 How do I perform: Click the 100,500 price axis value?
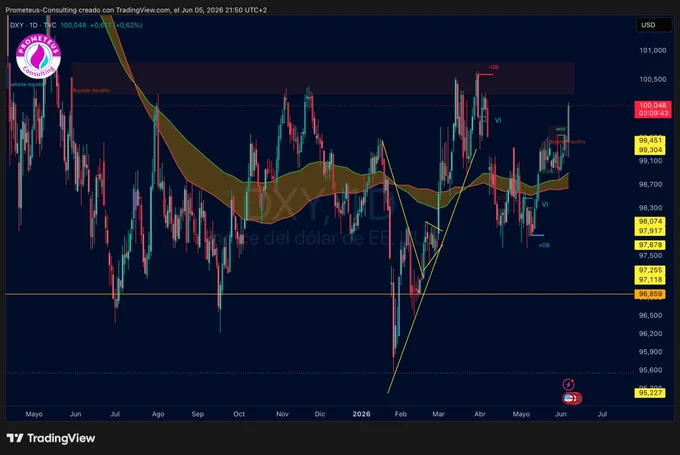[653, 79]
